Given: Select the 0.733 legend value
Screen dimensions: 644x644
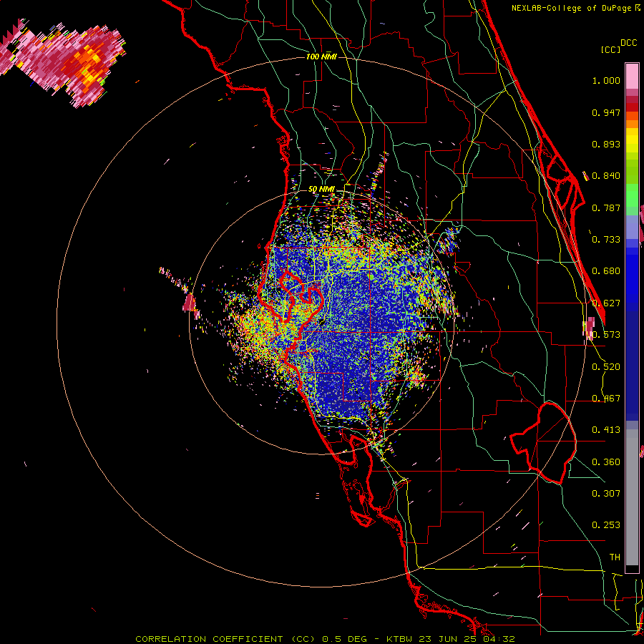Looking at the screenshot, I should pos(606,240).
